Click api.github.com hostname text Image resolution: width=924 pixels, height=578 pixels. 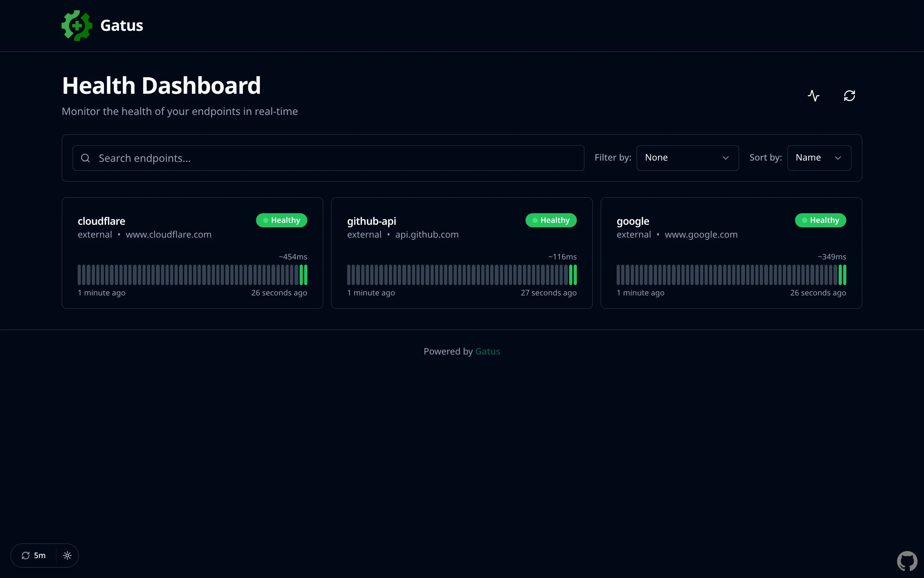(x=427, y=235)
